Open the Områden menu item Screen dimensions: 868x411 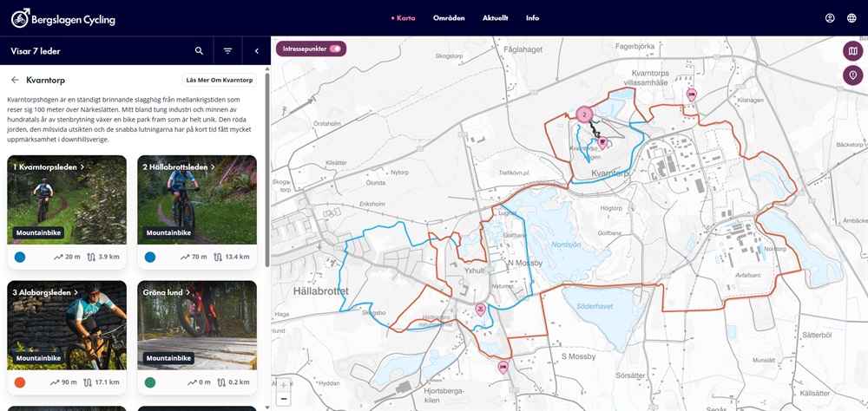pyautogui.click(x=449, y=18)
